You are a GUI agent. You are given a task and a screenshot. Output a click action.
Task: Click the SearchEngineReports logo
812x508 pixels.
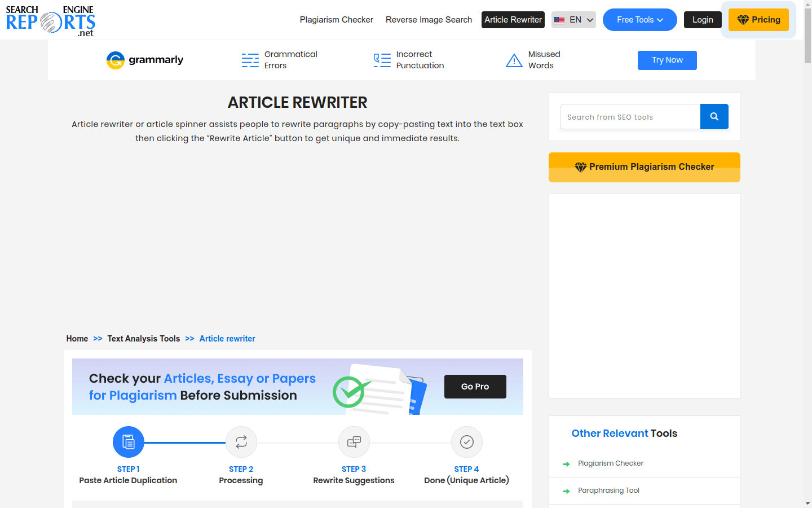50,20
